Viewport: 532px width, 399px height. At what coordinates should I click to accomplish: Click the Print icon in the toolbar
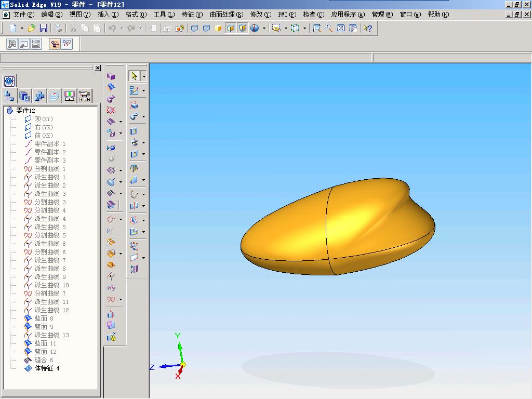tap(58, 28)
